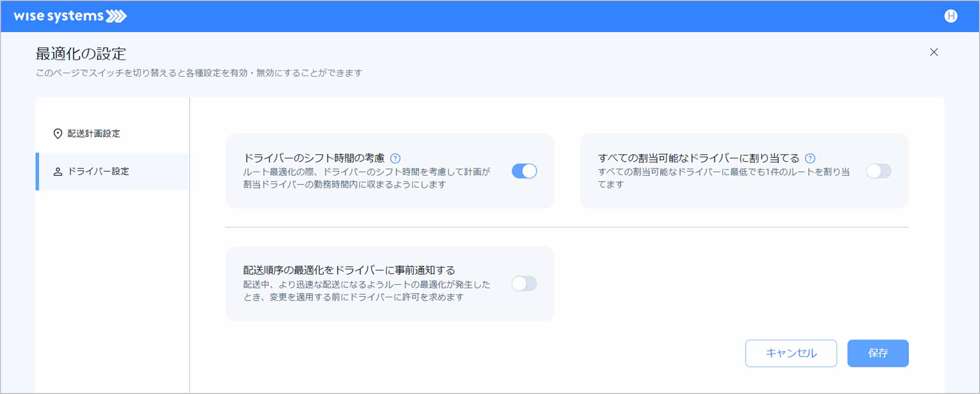Click the ドライバーのシフト時間の考慮 title text

pyautogui.click(x=314, y=158)
